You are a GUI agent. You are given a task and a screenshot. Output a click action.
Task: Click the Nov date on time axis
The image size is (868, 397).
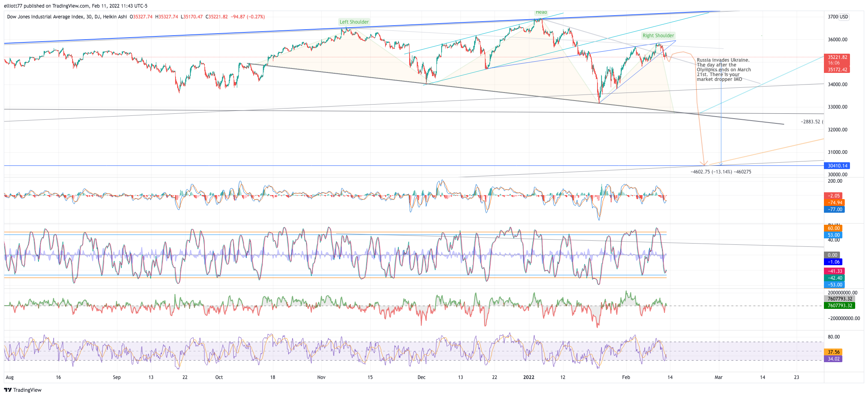pyautogui.click(x=321, y=377)
